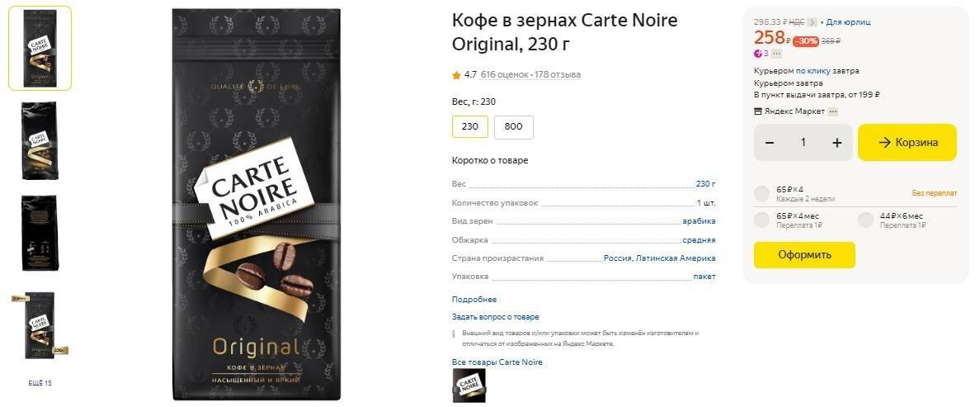Click the Carte Noire brand logo icon
This screenshot has width=980, height=407.
pos(469,386)
